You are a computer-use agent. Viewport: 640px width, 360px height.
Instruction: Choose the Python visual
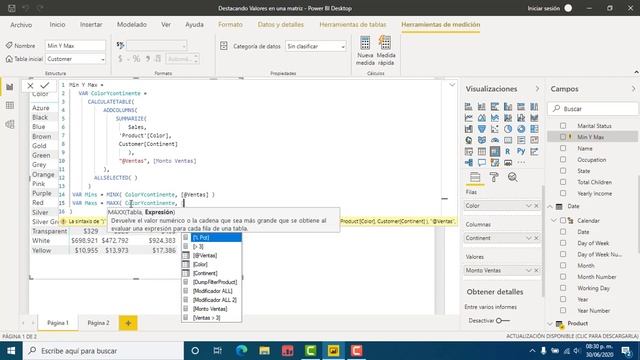click(521, 151)
